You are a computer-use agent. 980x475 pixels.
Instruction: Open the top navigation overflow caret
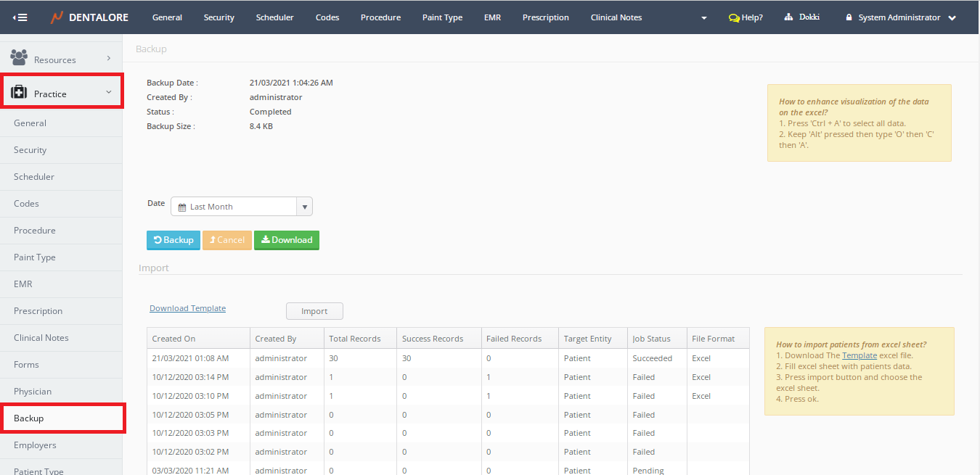703,18
